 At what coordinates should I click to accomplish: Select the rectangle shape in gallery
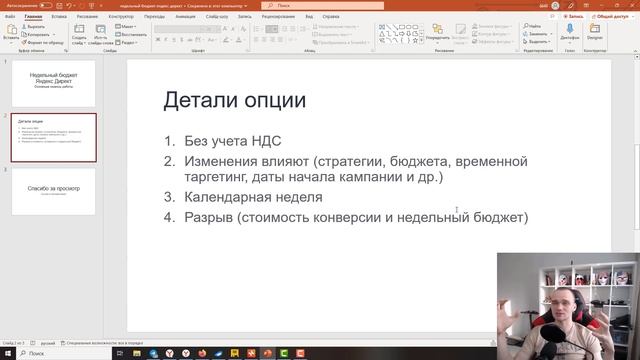[402, 27]
